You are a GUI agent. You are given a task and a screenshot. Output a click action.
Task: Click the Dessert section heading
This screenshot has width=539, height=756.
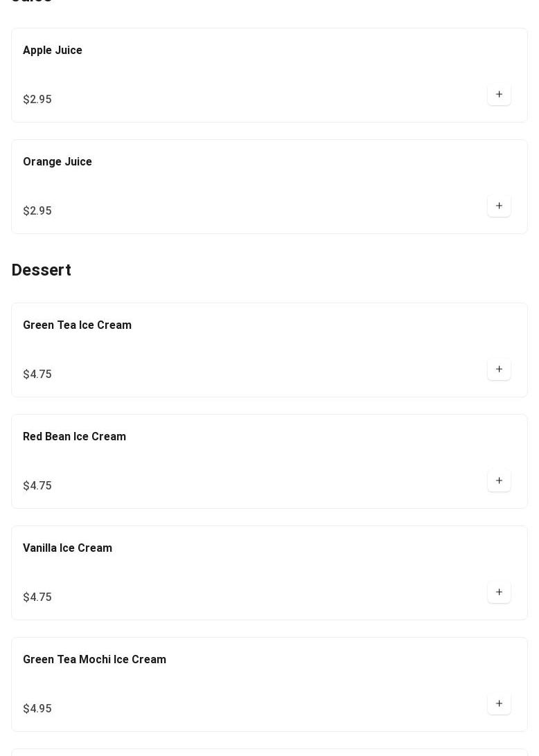tap(42, 270)
